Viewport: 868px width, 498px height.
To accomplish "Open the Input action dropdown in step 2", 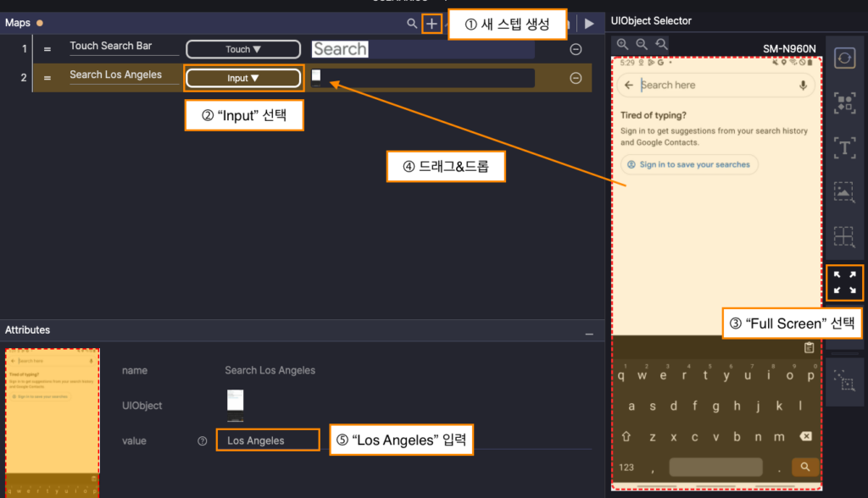I will [x=242, y=78].
